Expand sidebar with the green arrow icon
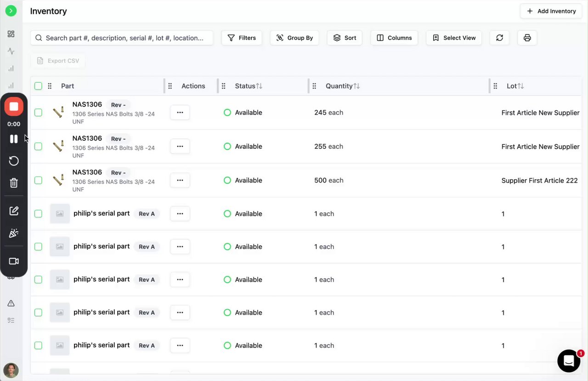The height and width of the screenshot is (381, 588). click(11, 11)
